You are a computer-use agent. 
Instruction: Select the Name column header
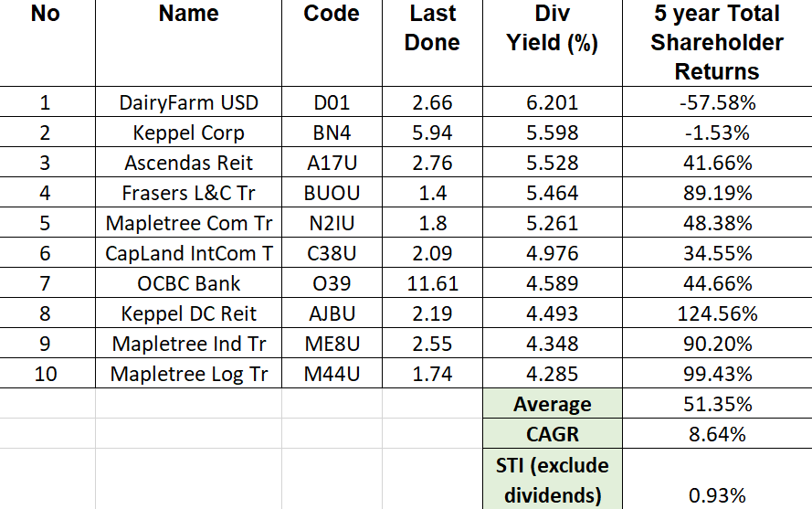point(188,14)
